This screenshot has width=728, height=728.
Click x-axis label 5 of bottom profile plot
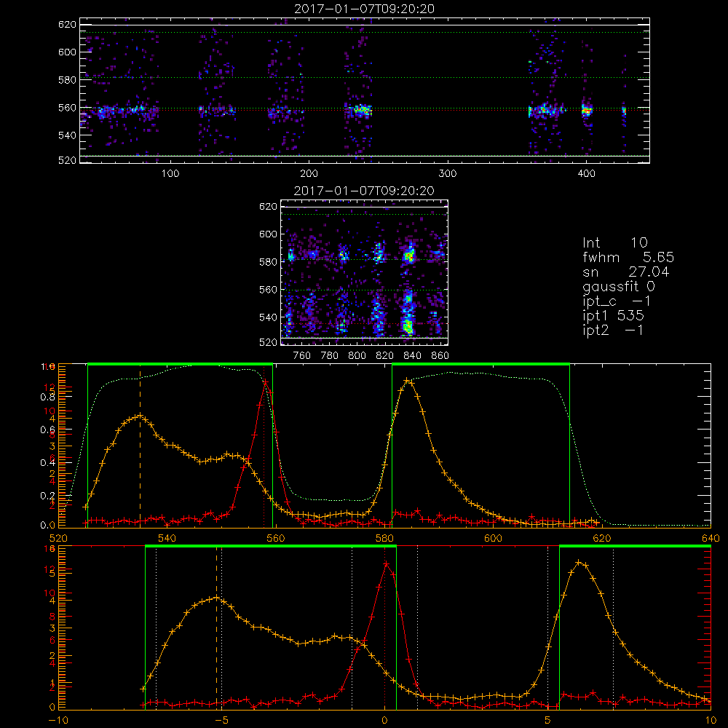548,720
